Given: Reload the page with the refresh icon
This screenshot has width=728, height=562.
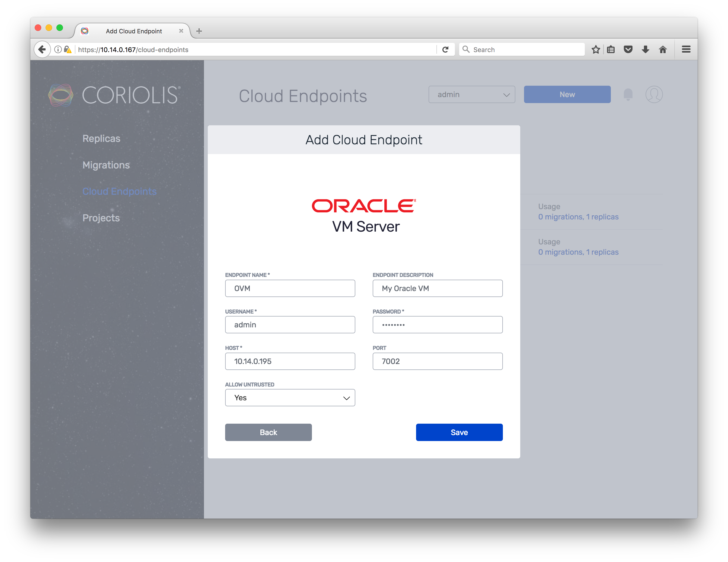Looking at the screenshot, I should point(445,50).
